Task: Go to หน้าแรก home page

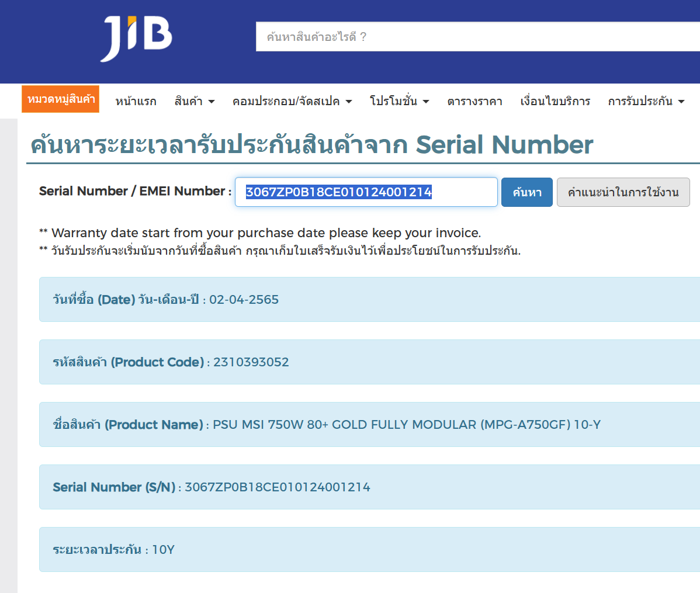Action: (136, 102)
